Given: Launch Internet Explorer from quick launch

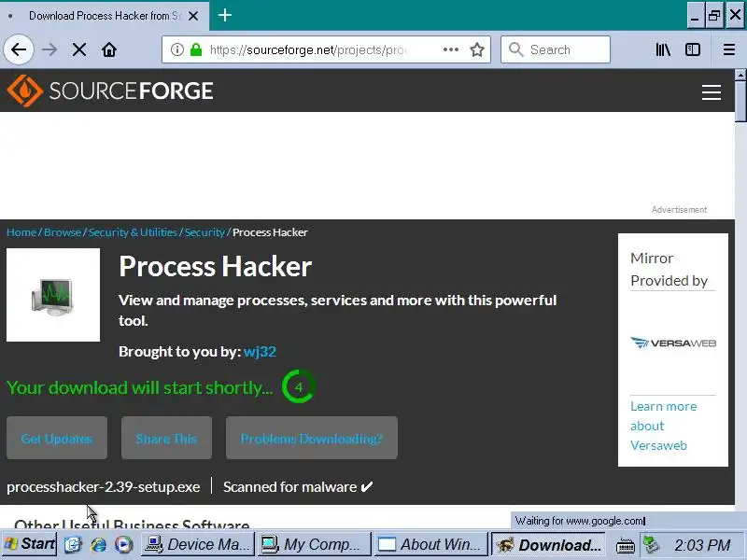Looking at the screenshot, I should tap(99, 544).
